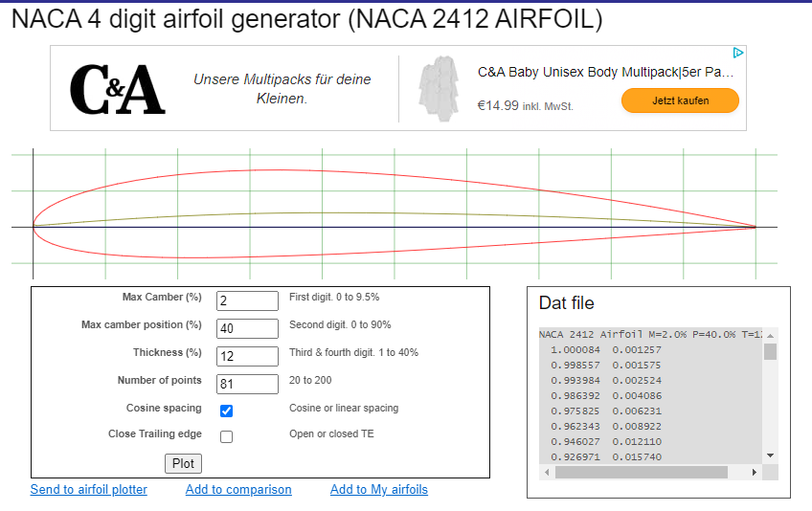Click the C&A logo in the ad
The height and width of the screenshot is (511, 812).
click(x=117, y=89)
